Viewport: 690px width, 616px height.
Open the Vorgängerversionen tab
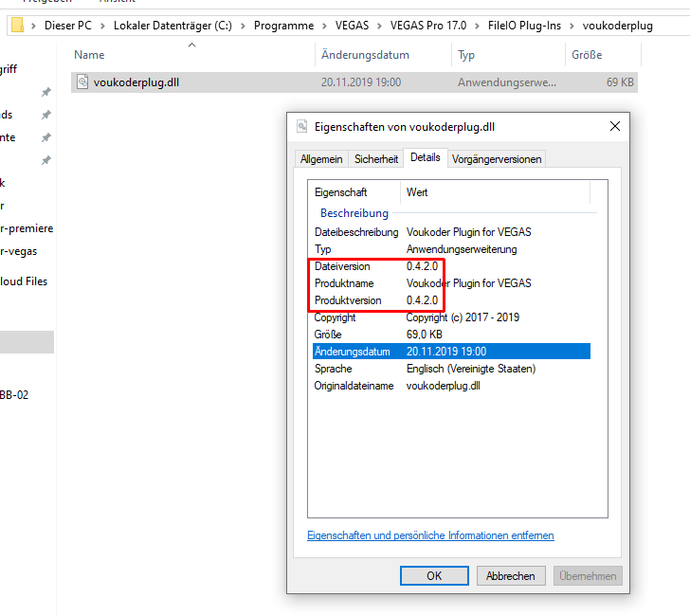click(x=497, y=159)
